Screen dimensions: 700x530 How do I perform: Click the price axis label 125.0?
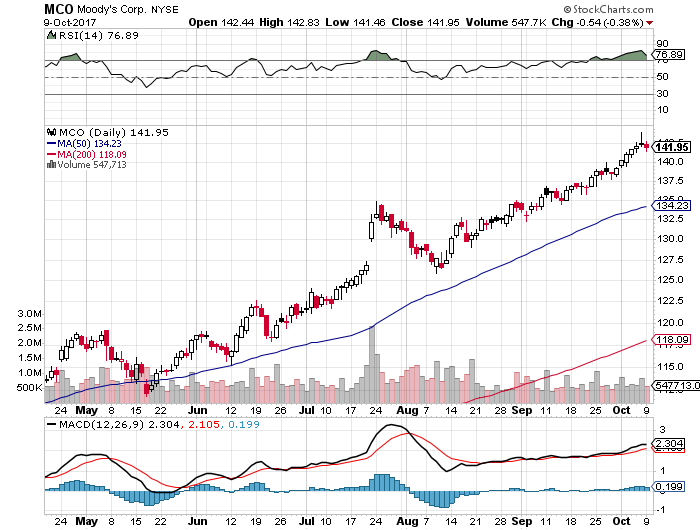point(670,280)
